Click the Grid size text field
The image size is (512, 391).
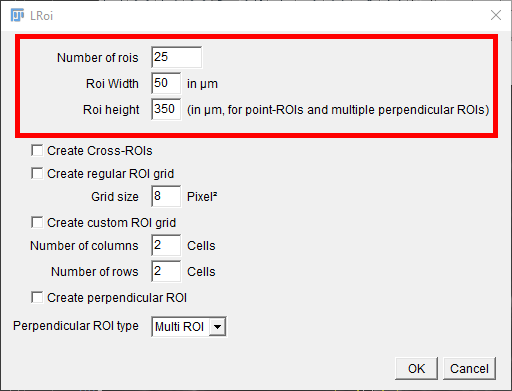166,196
